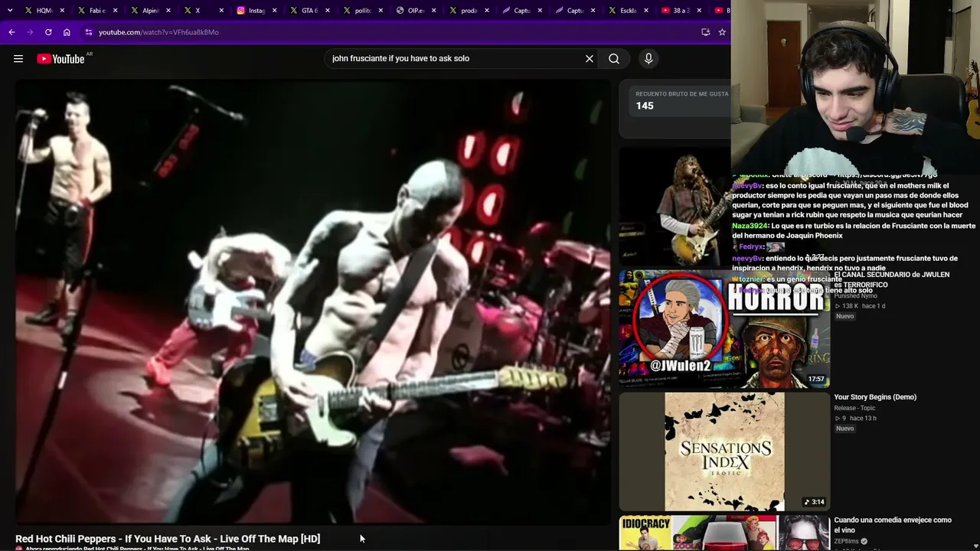The image size is (980, 551).
Task: Switch to the Alpini X tab
Action: tap(150, 11)
